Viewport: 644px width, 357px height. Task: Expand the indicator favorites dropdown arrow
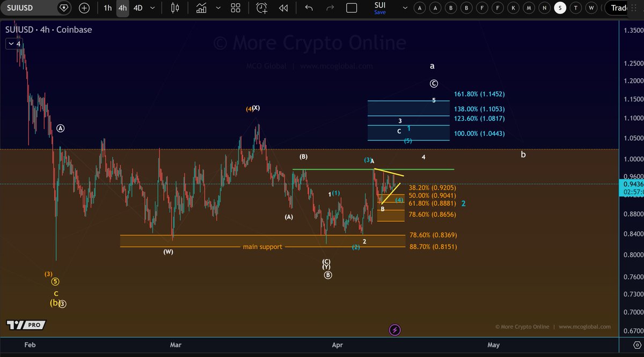tap(217, 8)
